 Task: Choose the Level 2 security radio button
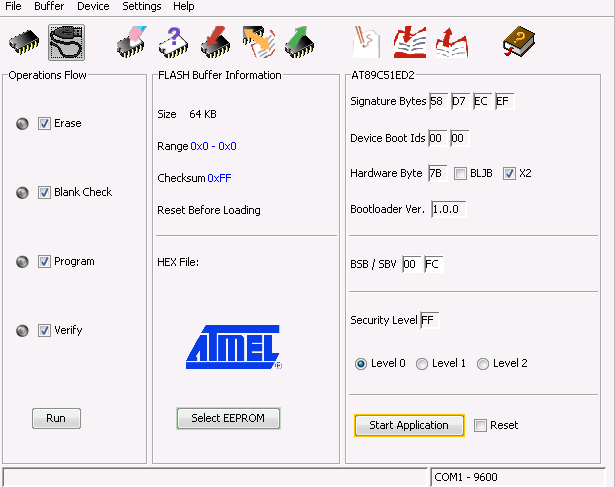click(x=483, y=364)
